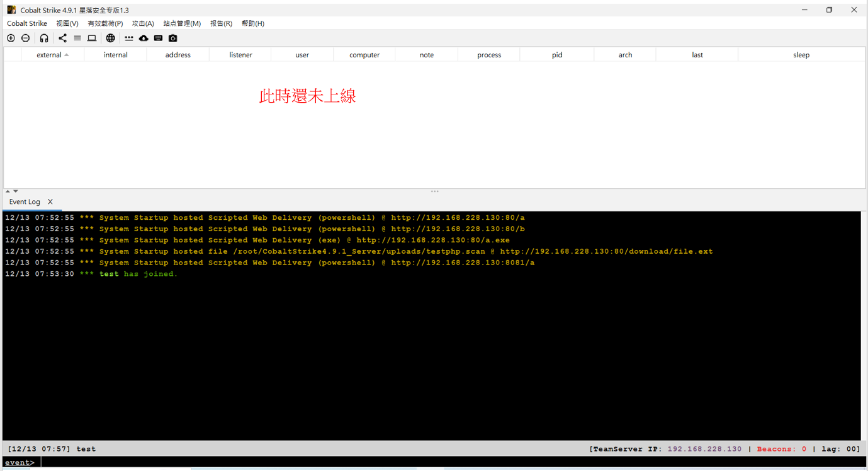Open listeners via the headphones icon

point(44,38)
